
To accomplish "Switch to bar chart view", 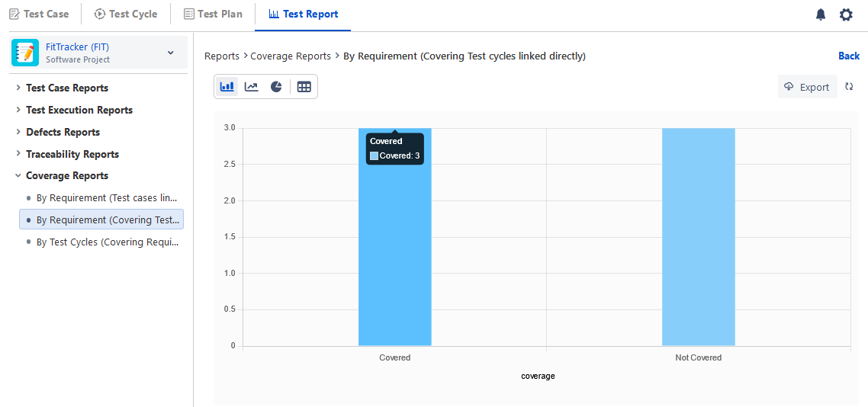I will 227,87.
